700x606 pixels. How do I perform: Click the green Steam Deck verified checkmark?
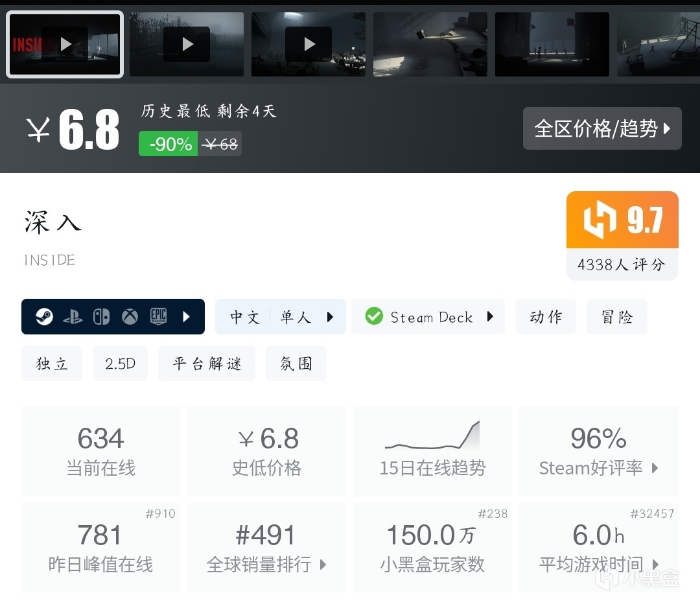tap(374, 317)
